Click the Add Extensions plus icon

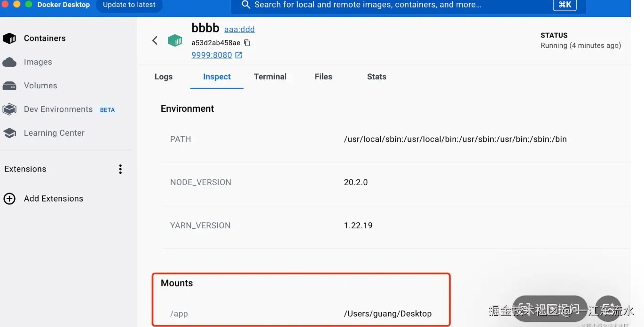pyautogui.click(x=9, y=199)
